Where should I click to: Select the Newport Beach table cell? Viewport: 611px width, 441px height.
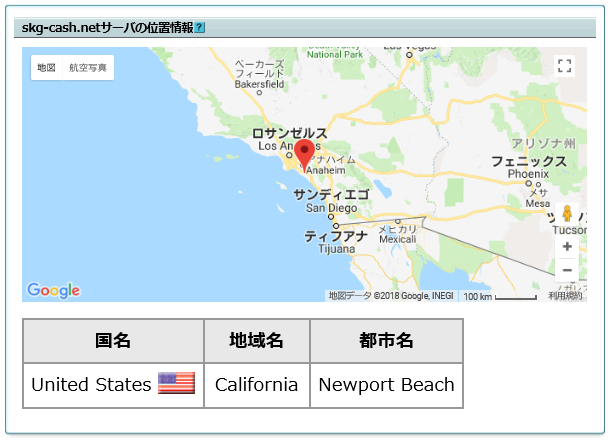(387, 385)
